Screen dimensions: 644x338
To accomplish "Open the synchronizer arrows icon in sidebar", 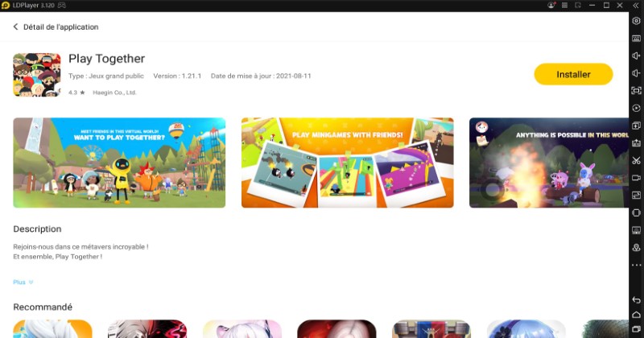I will point(636,195).
